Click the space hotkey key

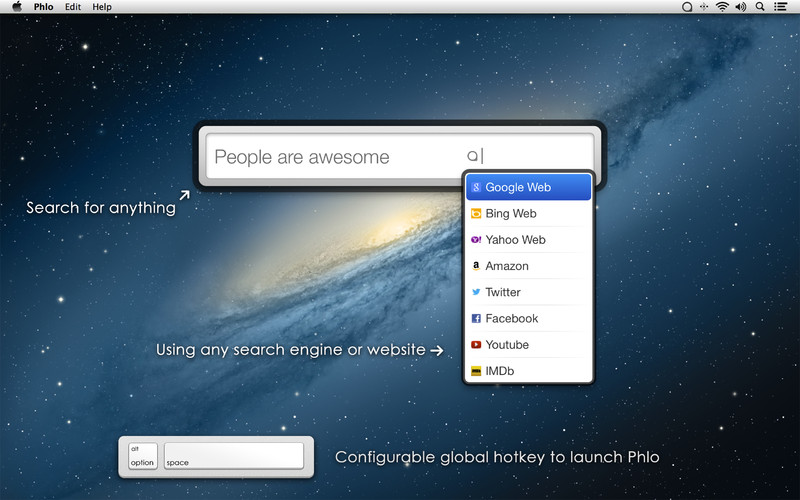click(234, 456)
